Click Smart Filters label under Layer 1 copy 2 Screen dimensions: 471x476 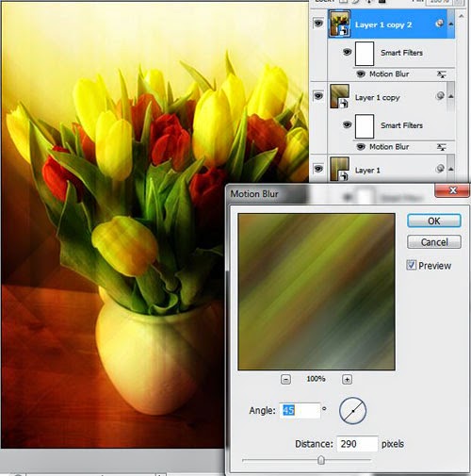[x=401, y=53]
